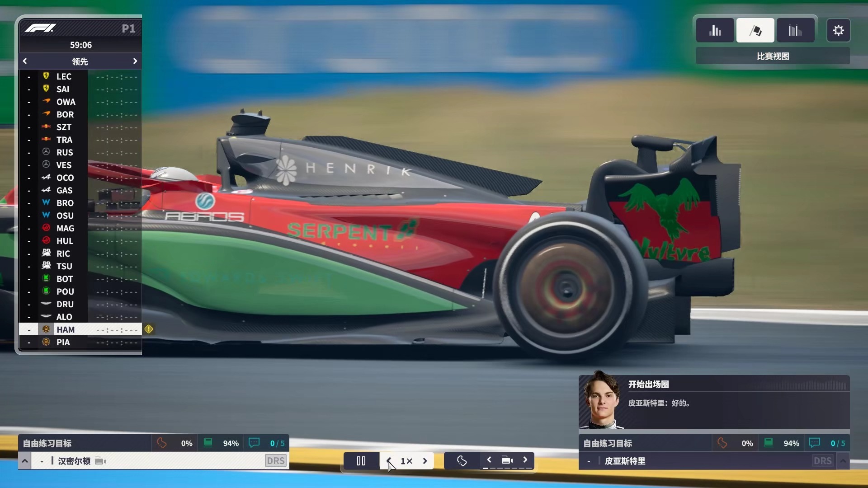Toggle DRS for Hamilton
This screenshot has height=488, width=868.
click(275, 461)
